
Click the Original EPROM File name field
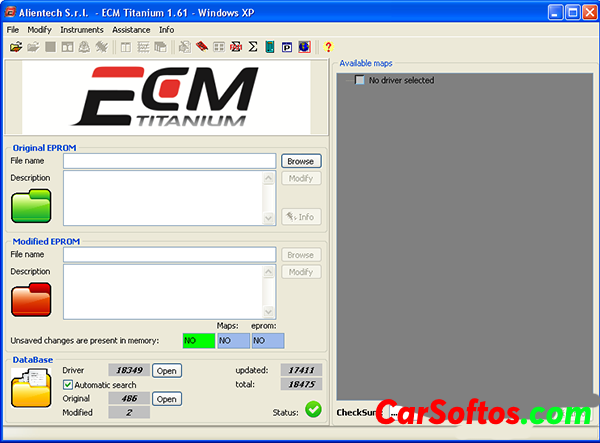(169, 161)
